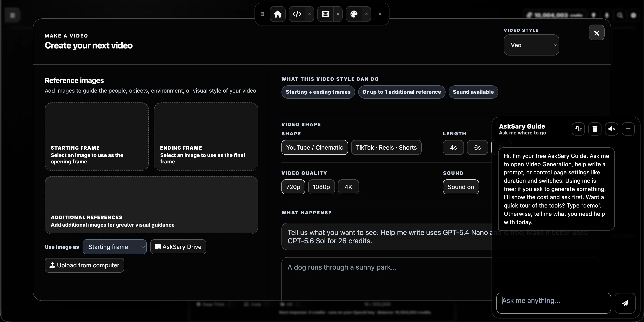Focus the Ask me anything input
644x322 pixels.
point(554,303)
